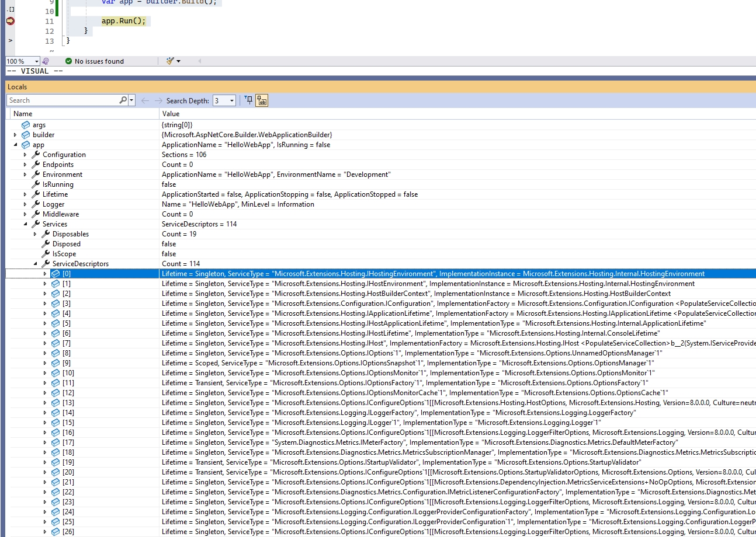The width and height of the screenshot is (756, 537).
Task: Collapse the ServiceDescriptors list
Action: point(34,263)
